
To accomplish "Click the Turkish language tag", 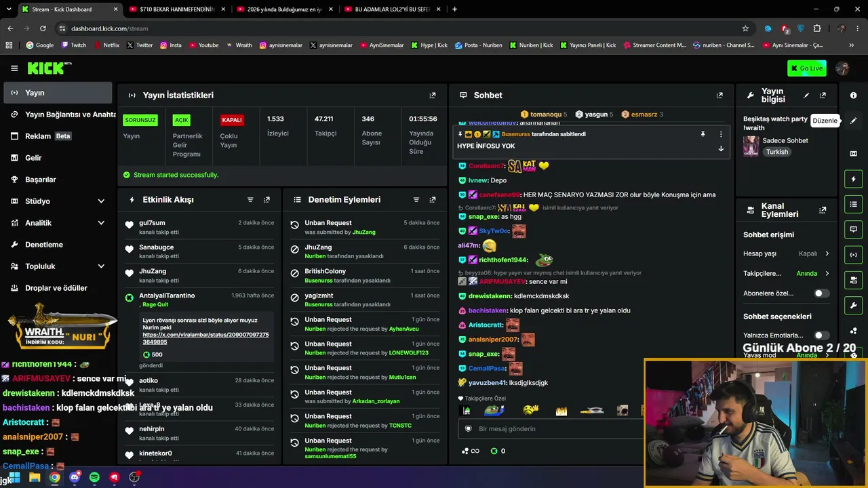I will coord(777,152).
